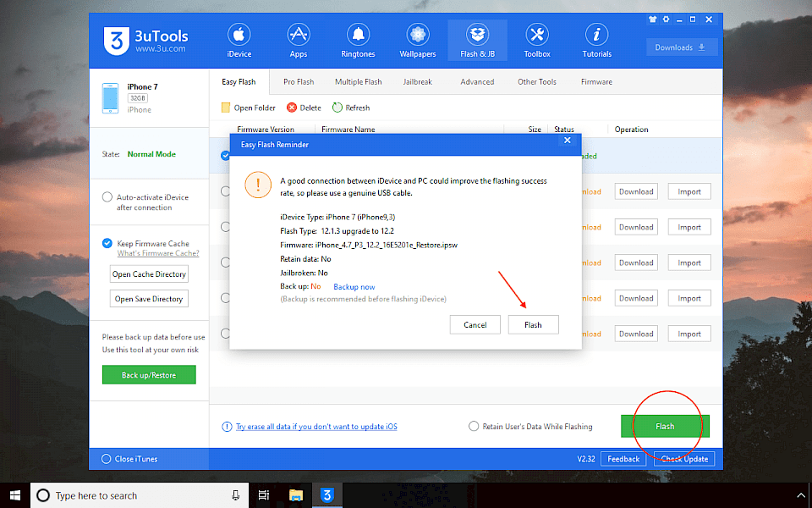Click the Back up/Restore button
The image size is (812, 508).
149,375
